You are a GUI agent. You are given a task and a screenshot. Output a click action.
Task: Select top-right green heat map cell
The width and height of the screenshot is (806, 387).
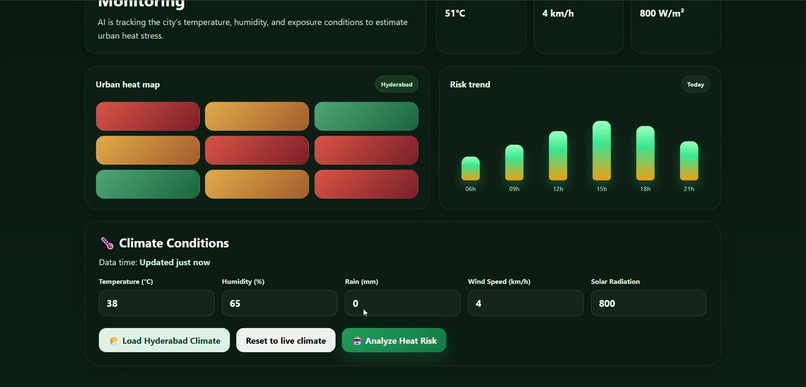point(366,116)
